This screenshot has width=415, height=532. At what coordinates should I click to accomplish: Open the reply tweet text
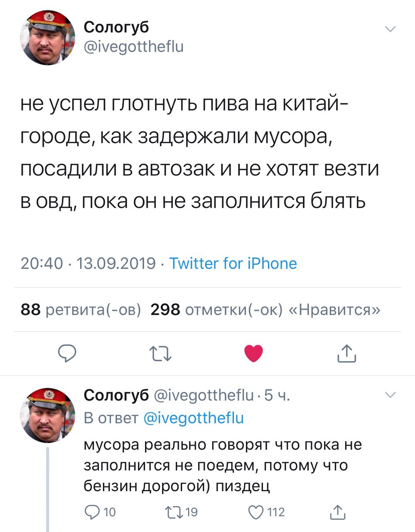(223, 465)
